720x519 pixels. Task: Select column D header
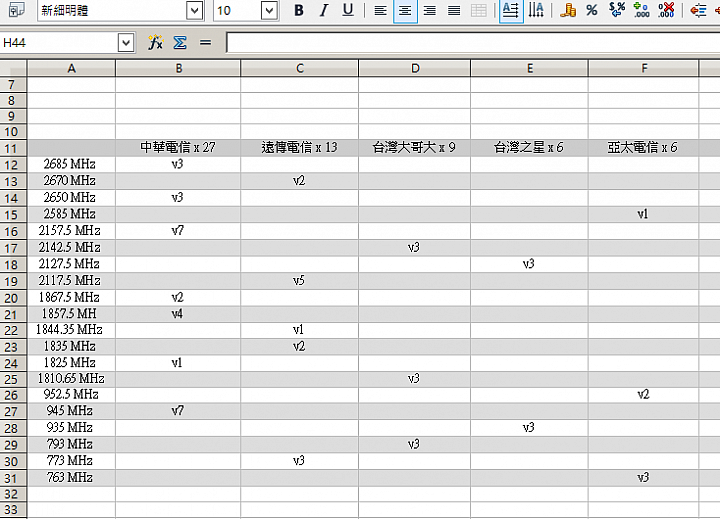click(x=415, y=68)
